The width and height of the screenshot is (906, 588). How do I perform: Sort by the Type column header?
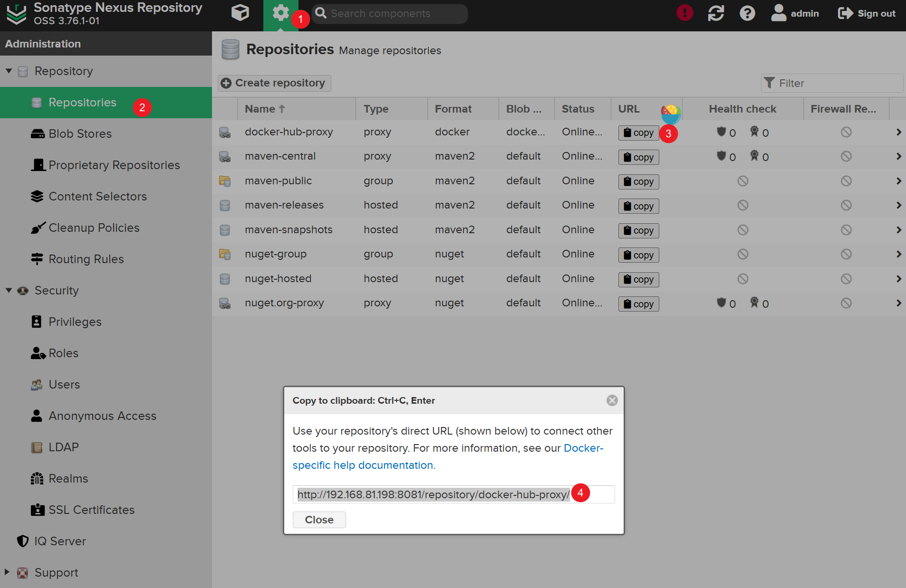(392, 109)
